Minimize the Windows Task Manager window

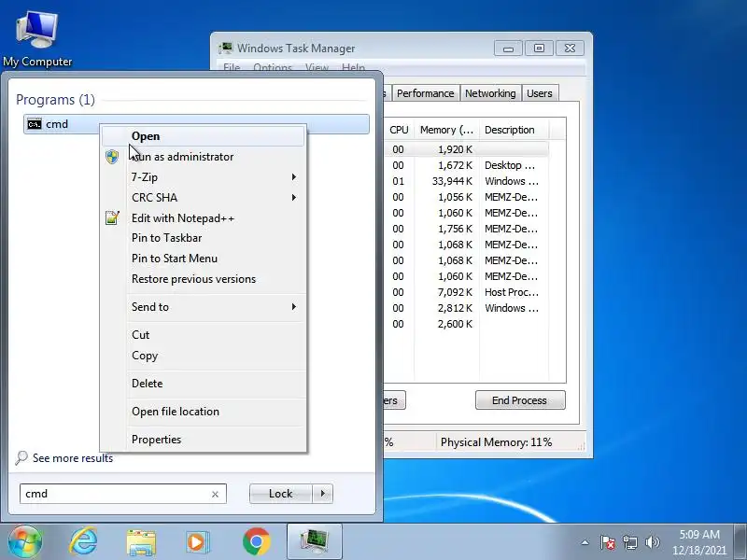click(x=508, y=49)
